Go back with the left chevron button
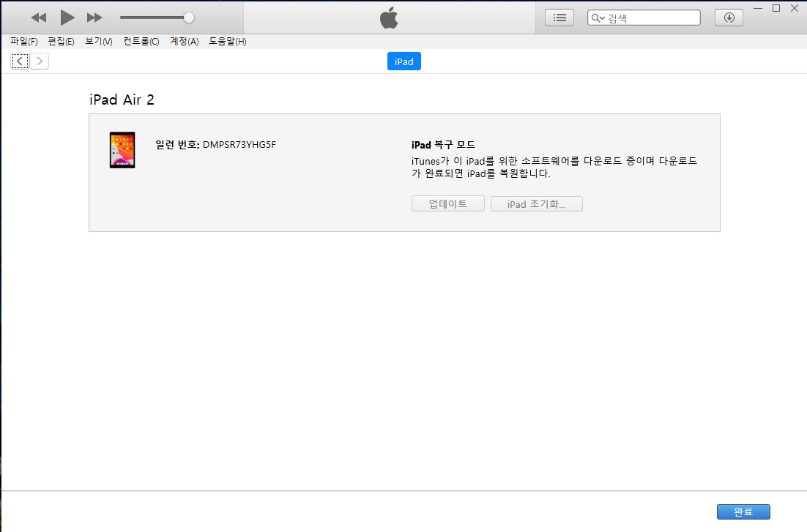Viewport: 807px width, 532px height. 20,61
